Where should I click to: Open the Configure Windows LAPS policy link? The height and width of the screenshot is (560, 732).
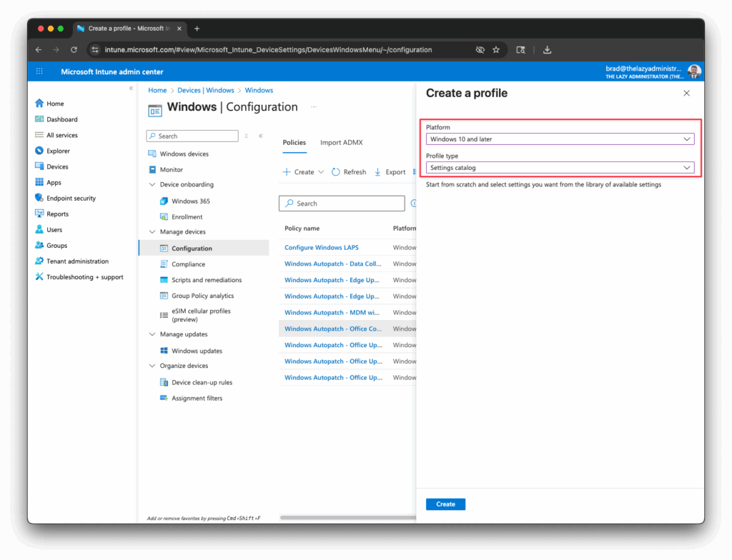tap(321, 247)
